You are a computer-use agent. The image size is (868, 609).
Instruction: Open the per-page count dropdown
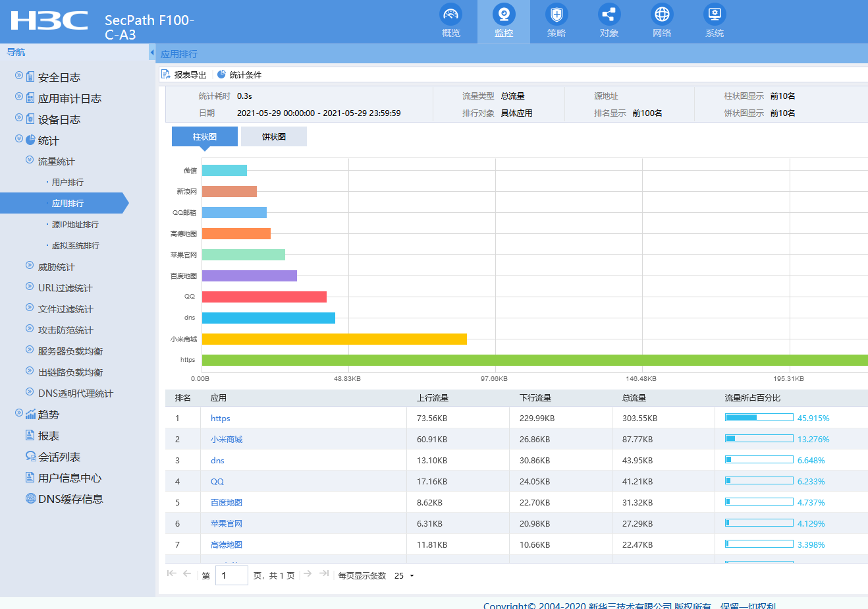pyautogui.click(x=412, y=576)
